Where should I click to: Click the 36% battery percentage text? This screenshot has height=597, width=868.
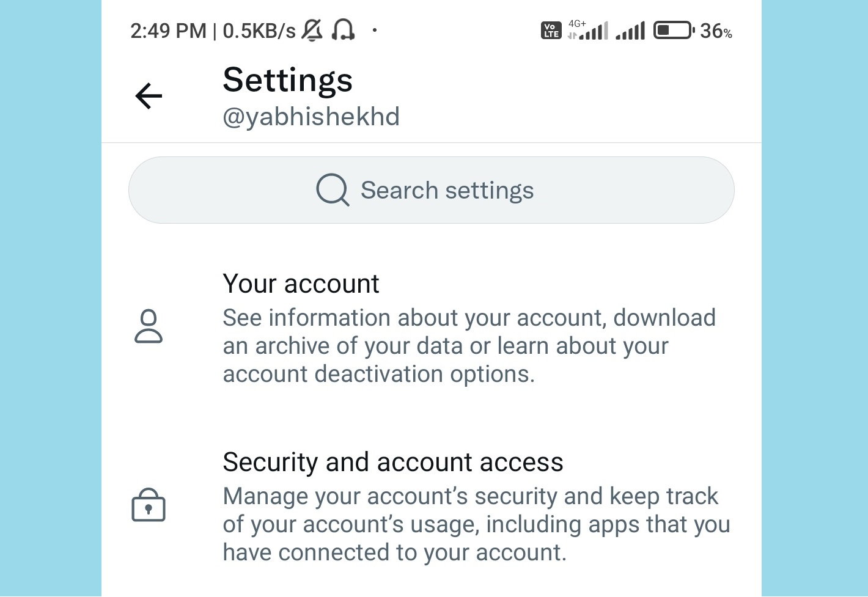point(716,31)
